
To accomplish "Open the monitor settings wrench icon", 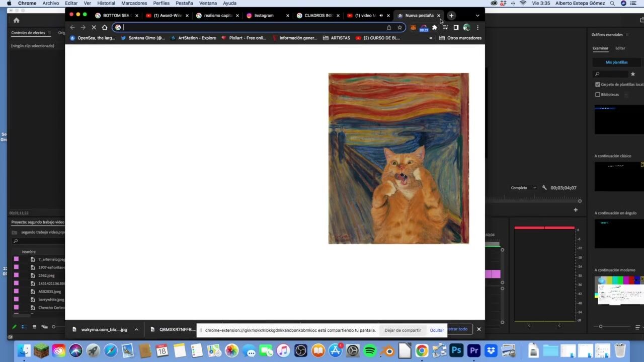I will tap(544, 188).
